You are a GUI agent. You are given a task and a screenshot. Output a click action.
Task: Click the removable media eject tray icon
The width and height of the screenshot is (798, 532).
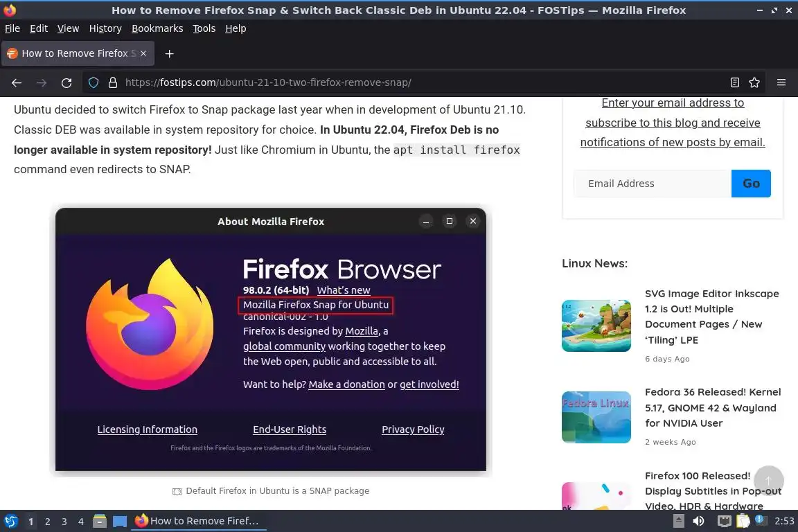click(678, 521)
